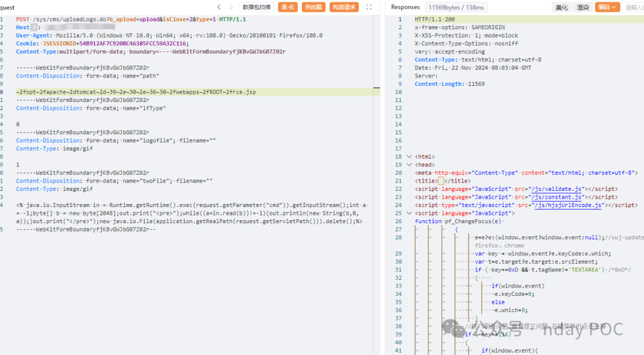
Task: Click the <title> tag line in response
Action: (x=442, y=181)
